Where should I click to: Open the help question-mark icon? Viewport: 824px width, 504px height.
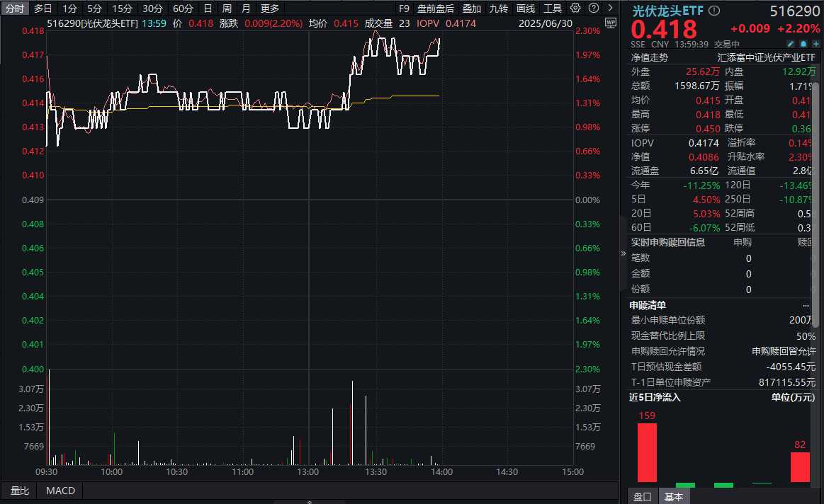[593, 8]
